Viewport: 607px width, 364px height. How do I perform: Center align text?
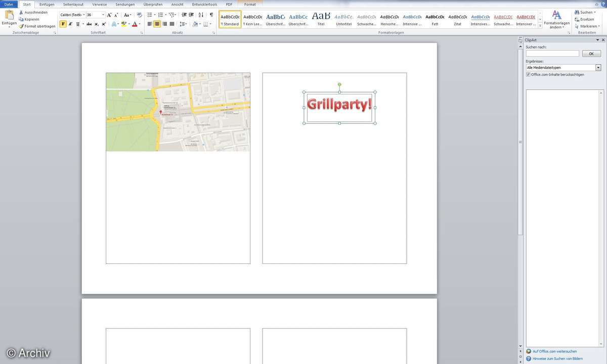pos(157,24)
